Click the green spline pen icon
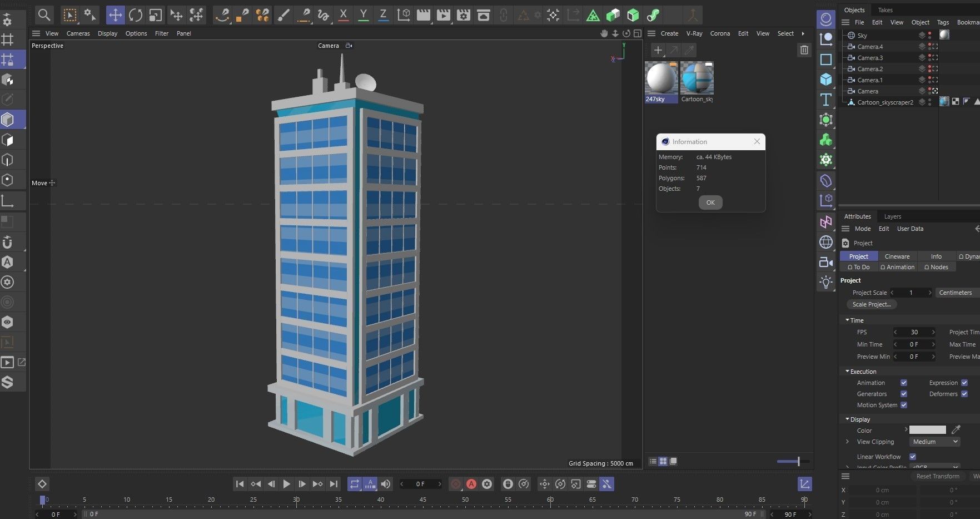The height and width of the screenshot is (519, 980). (653, 15)
